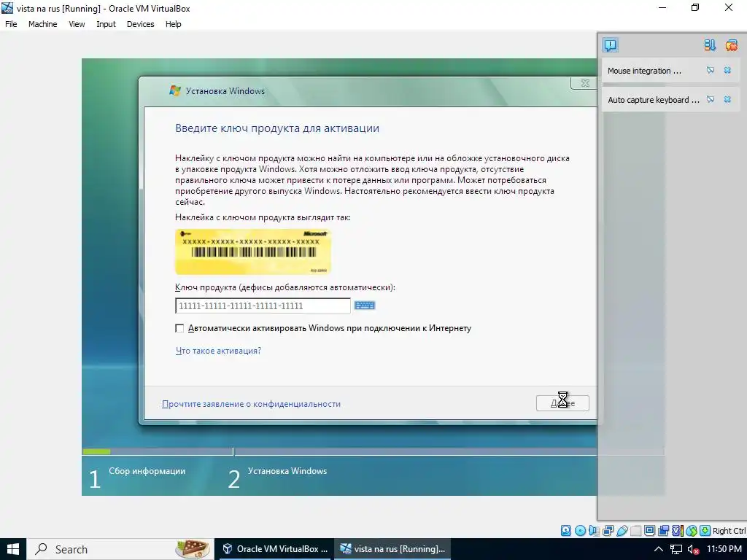
Task: Open the privacy statement link
Action: tap(251, 404)
